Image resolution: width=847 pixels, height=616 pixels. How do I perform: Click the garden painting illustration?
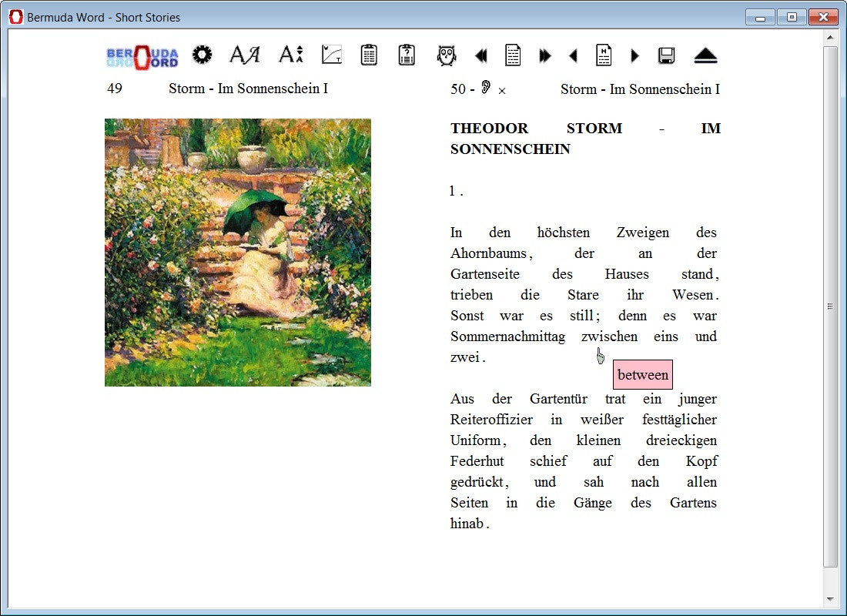pos(238,253)
